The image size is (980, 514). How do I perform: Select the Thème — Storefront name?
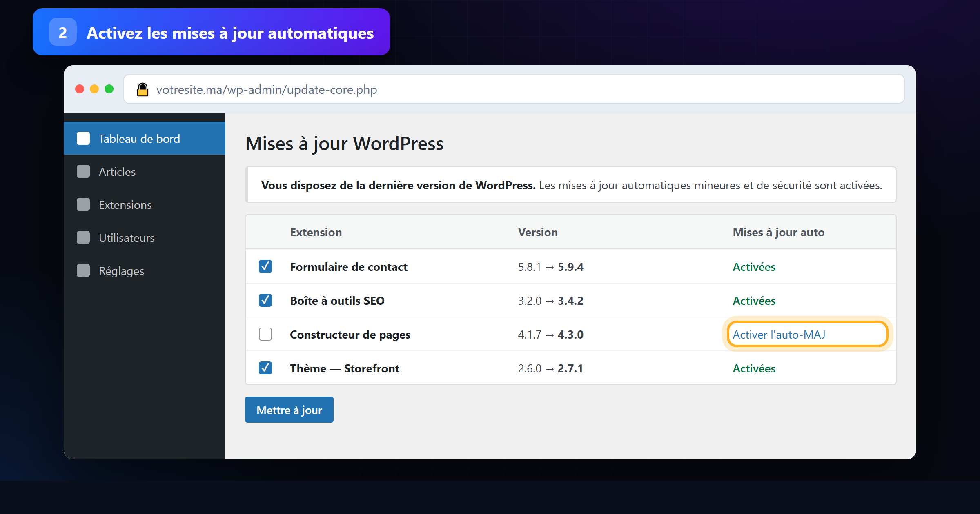pos(345,368)
